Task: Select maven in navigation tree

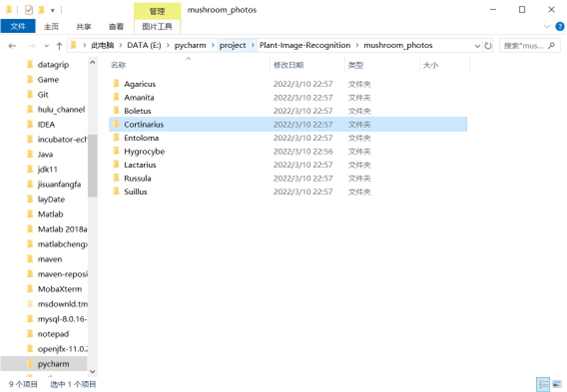Action: coord(50,259)
